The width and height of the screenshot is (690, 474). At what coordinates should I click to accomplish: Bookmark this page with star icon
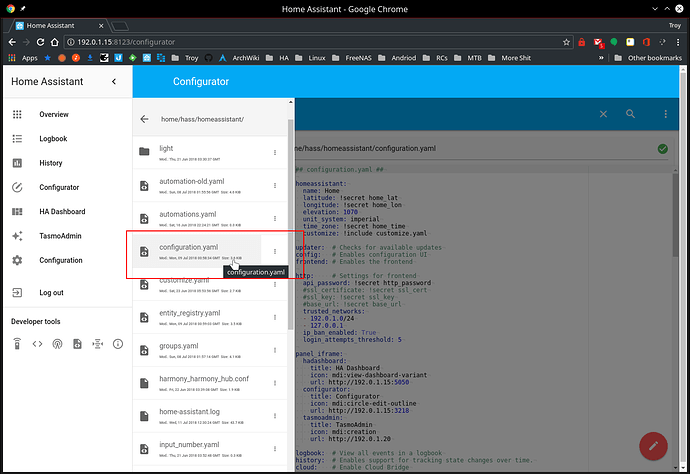point(566,42)
